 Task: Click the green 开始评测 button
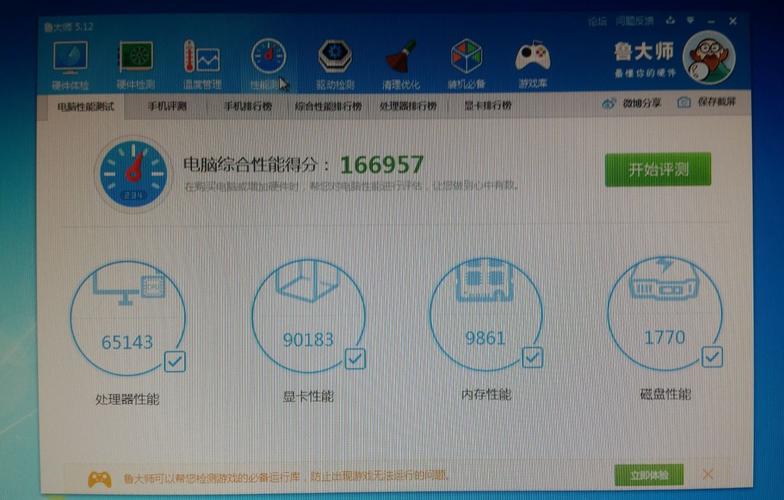[658, 170]
